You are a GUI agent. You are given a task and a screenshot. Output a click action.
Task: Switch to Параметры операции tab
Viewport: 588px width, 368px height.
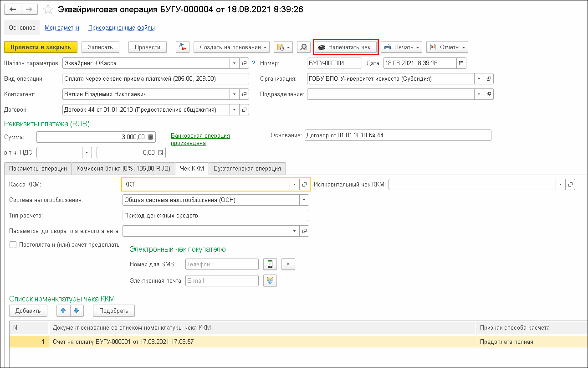[x=38, y=168]
